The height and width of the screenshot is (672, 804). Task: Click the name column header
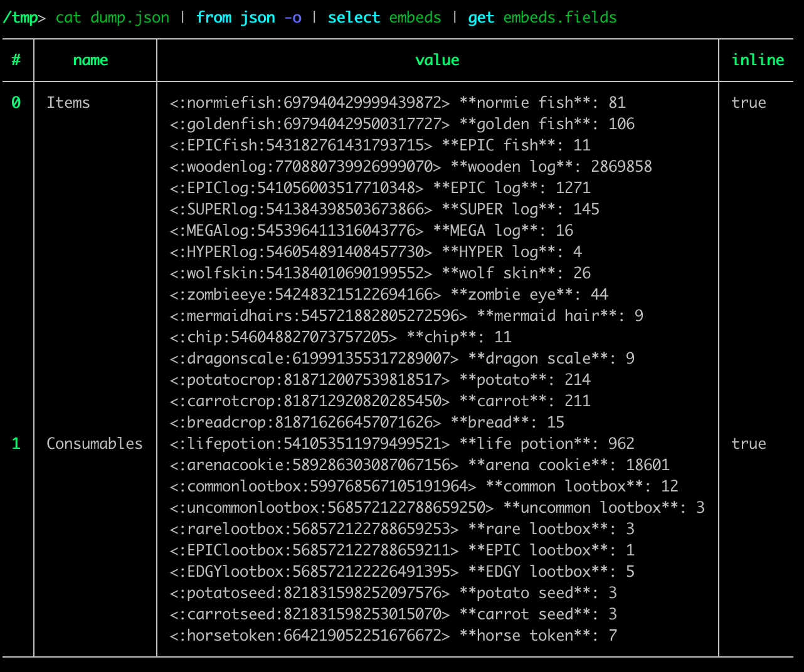(x=90, y=60)
